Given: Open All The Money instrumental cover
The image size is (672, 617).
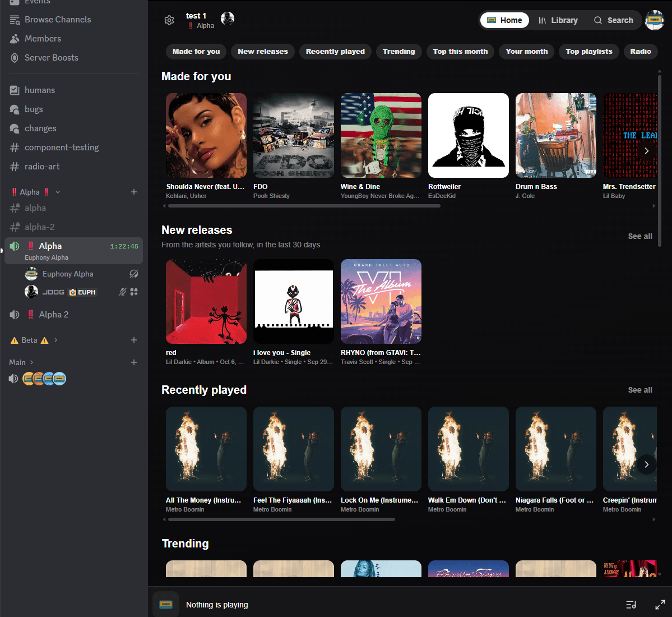Looking at the screenshot, I should (x=206, y=449).
